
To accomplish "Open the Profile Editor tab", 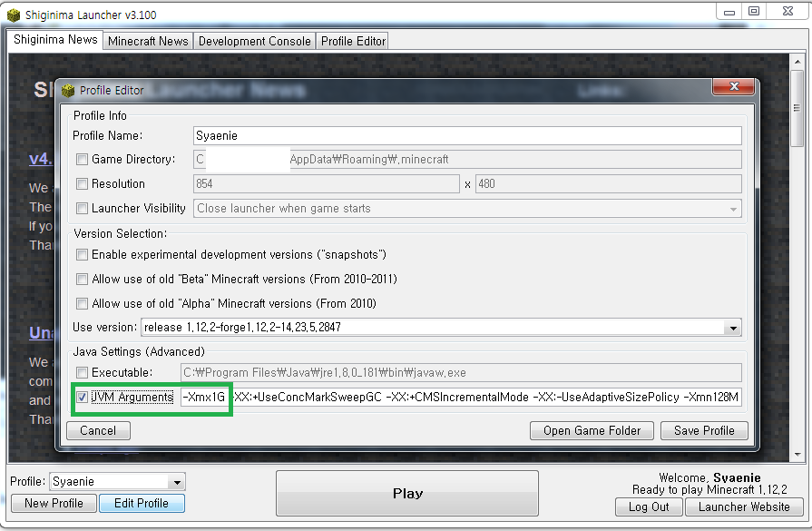I will [x=353, y=42].
